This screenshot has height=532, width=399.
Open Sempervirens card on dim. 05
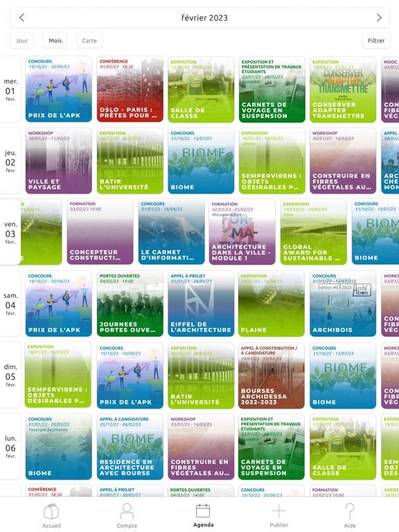(x=58, y=375)
